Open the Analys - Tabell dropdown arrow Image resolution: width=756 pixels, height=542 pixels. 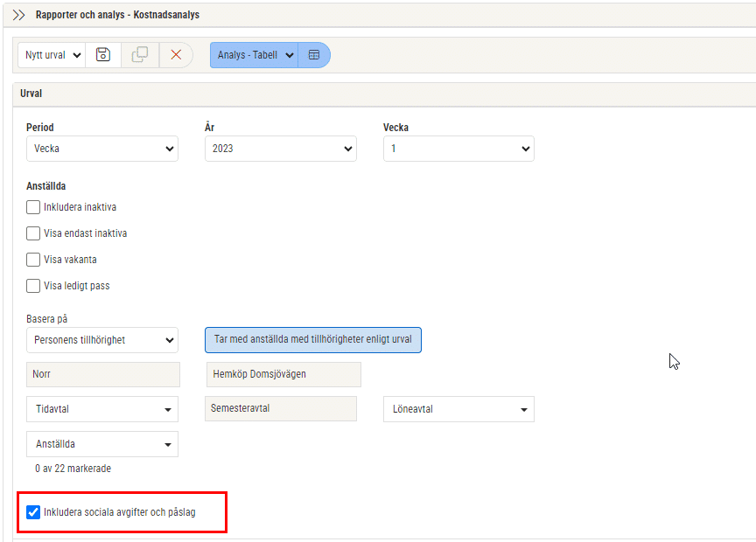click(x=290, y=55)
